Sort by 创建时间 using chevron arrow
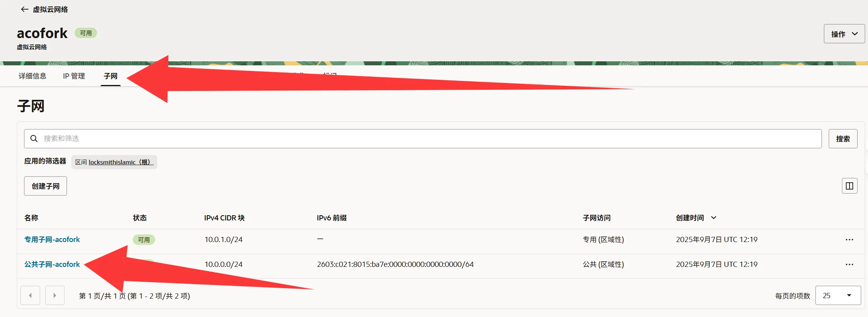The image size is (868, 317). (x=714, y=218)
